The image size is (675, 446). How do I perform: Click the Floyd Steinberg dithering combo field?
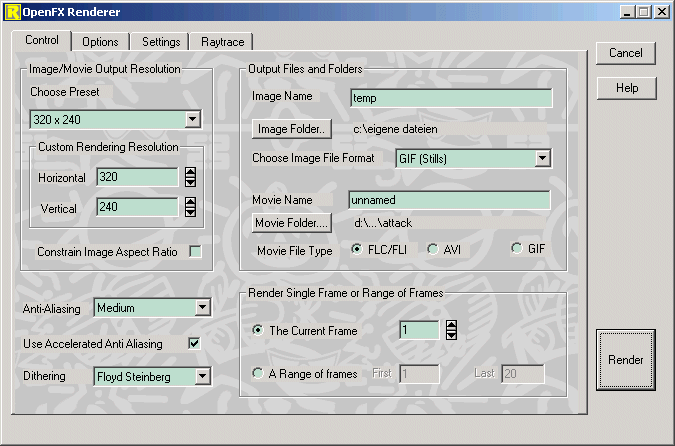click(152, 377)
